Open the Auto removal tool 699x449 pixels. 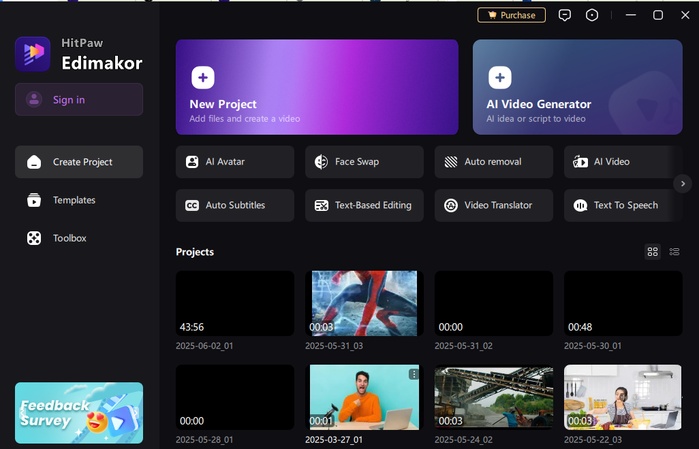coord(493,162)
